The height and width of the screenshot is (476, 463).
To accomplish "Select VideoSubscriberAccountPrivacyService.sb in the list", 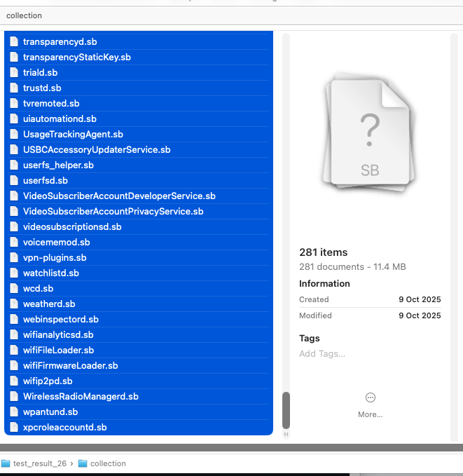I will [113, 212].
